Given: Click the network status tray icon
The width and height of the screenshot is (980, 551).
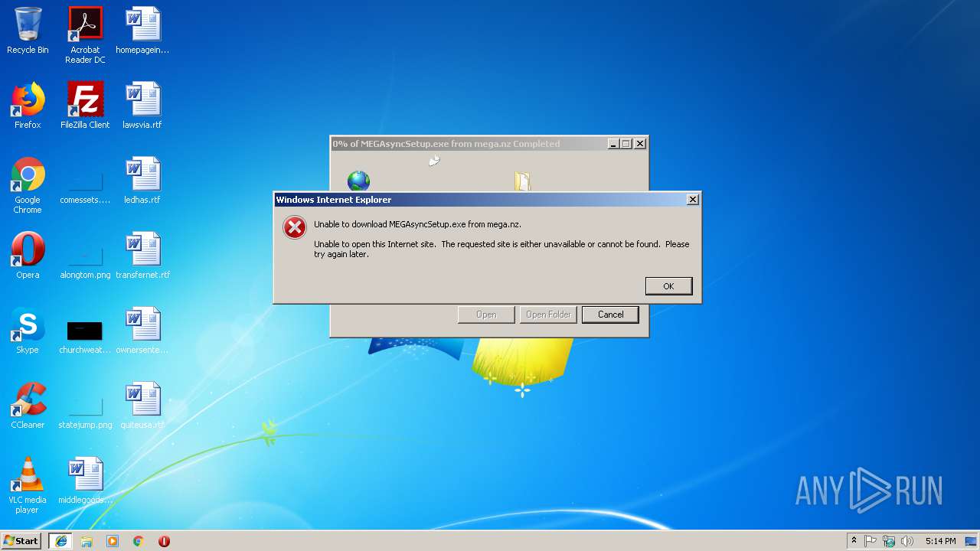Looking at the screenshot, I should (x=889, y=541).
